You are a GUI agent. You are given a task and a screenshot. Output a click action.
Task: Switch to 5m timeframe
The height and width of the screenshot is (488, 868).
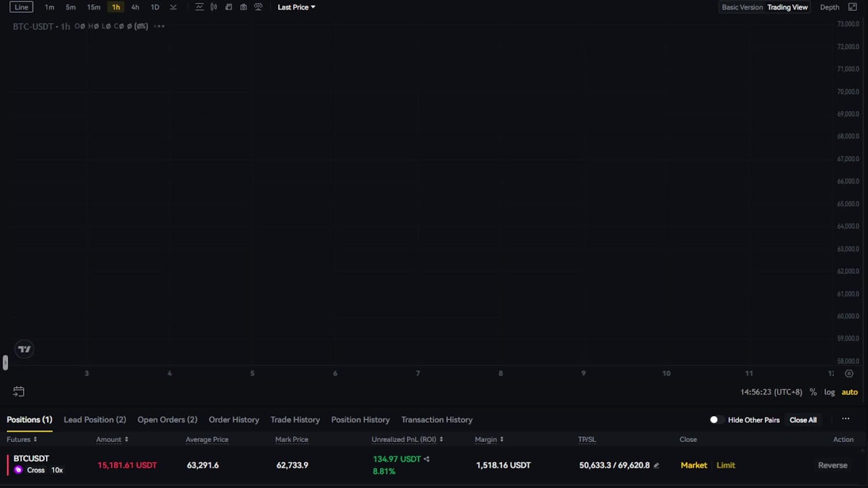pyautogui.click(x=71, y=7)
